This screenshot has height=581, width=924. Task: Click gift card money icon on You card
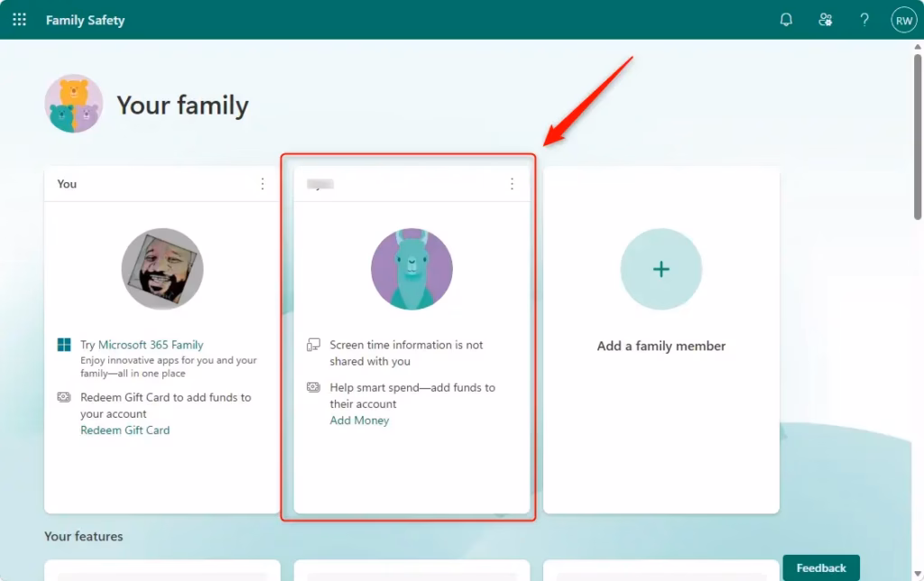64,397
